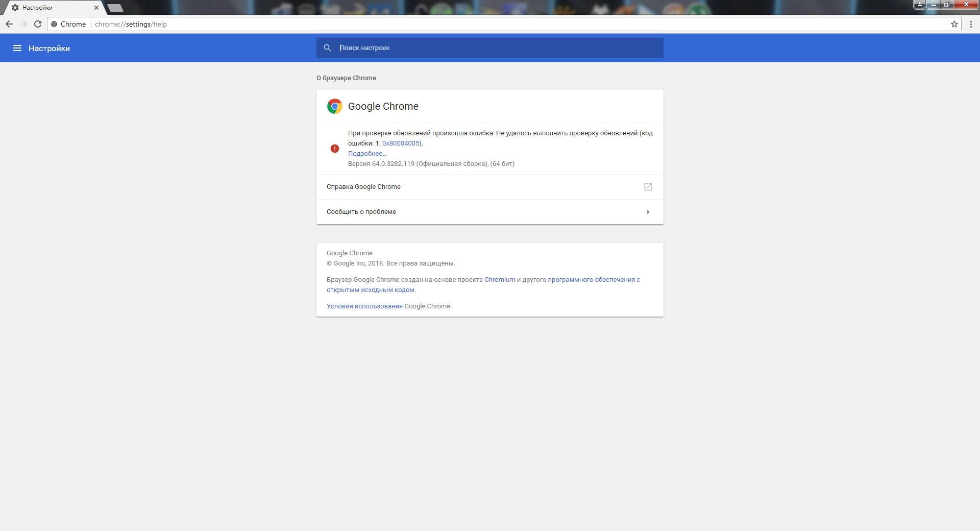The image size is (980, 531).
Task: Click the magnifier icon in settings search
Action: click(x=328, y=48)
